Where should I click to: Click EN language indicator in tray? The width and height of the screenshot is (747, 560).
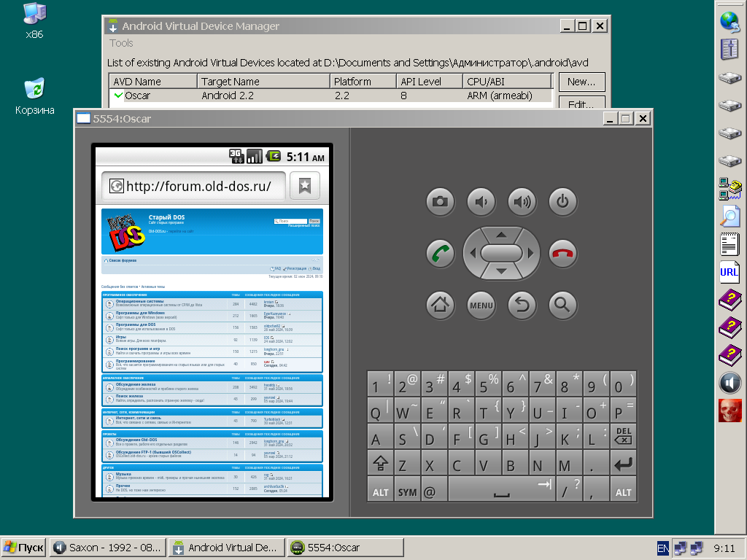tap(662, 548)
